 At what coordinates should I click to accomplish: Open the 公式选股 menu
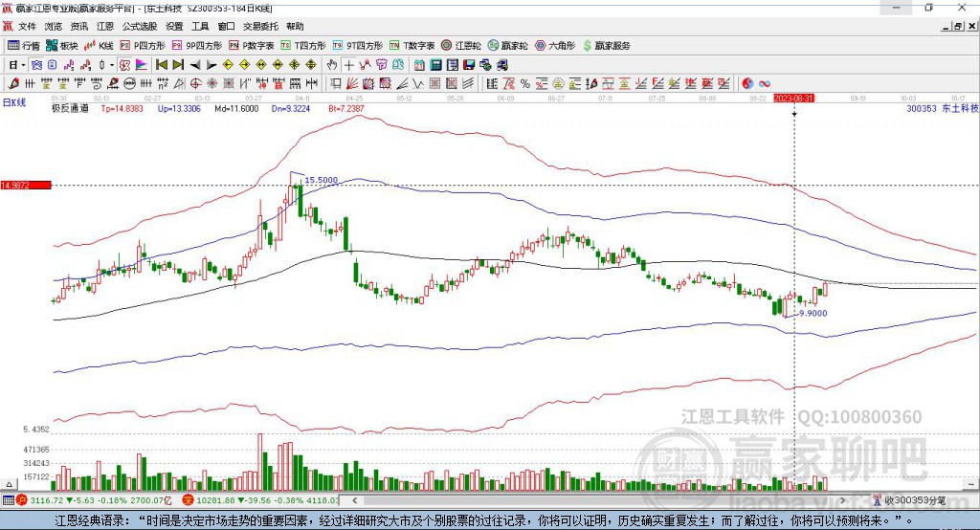point(140,26)
